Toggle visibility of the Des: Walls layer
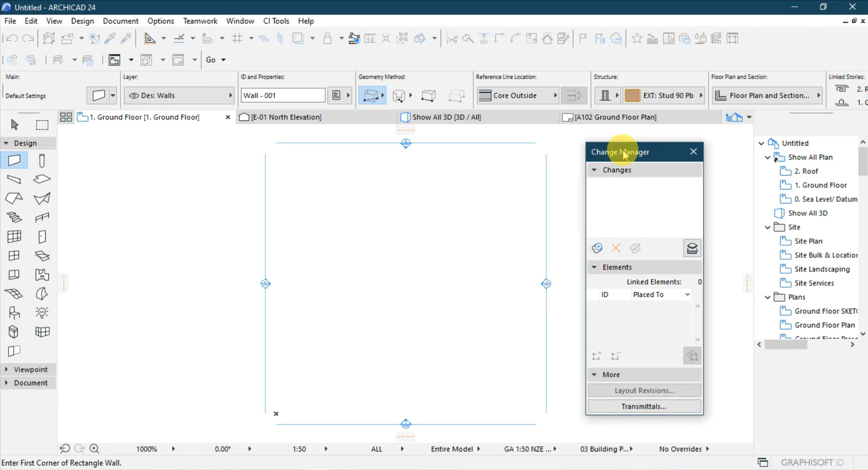The height and width of the screenshot is (470, 868). [134, 95]
